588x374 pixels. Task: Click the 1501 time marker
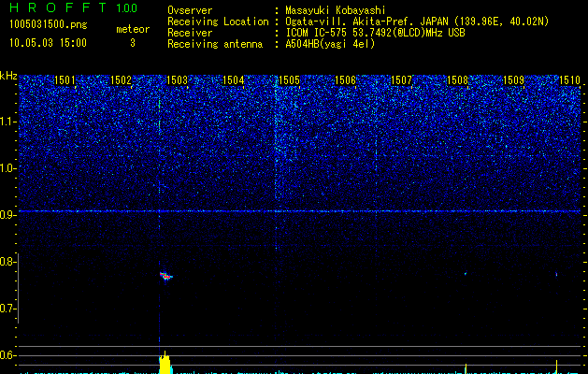coord(65,80)
